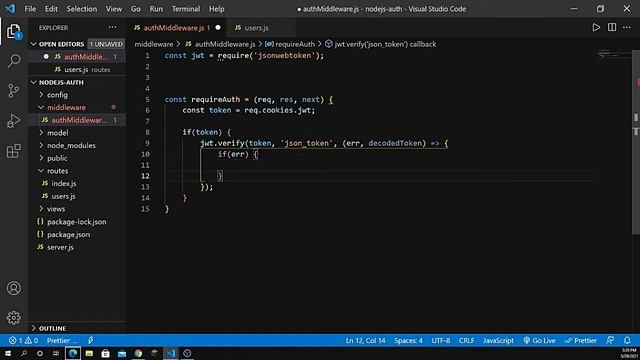This screenshot has height=360, width=640.
Task: Click the Windows Start button
Action: (x=8, y=353)
